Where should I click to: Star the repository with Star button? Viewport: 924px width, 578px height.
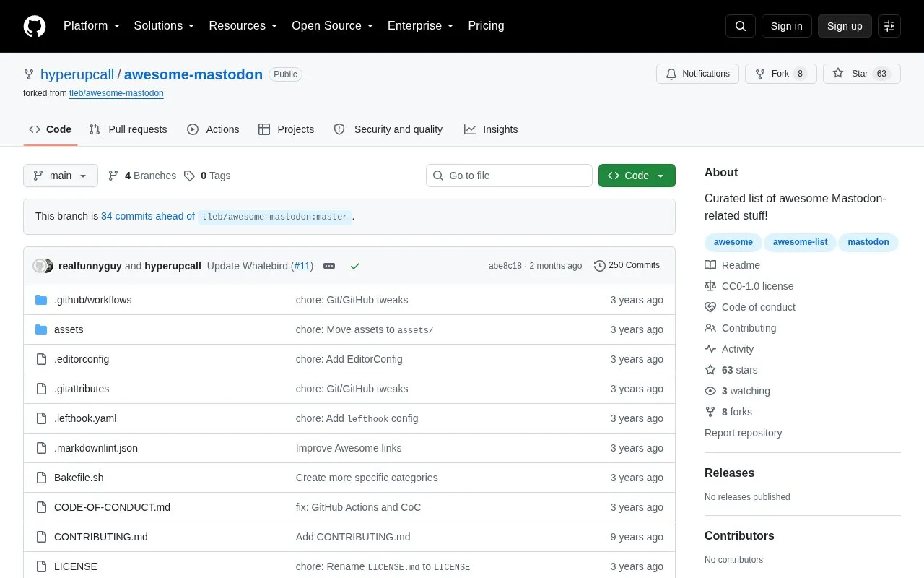(x=862, y=74)
